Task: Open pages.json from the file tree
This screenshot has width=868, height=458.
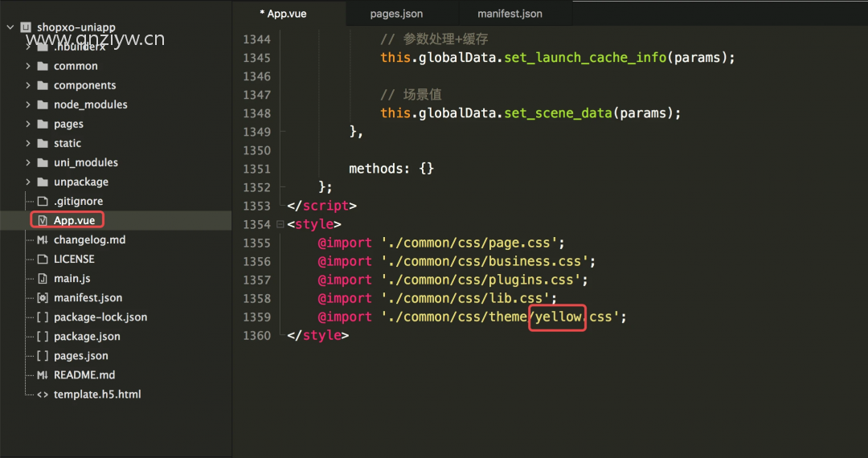Action: 81,356
